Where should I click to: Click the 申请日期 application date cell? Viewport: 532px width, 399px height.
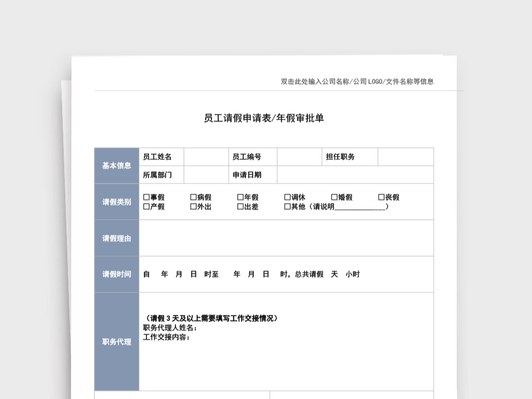click(x=355, y=175)
